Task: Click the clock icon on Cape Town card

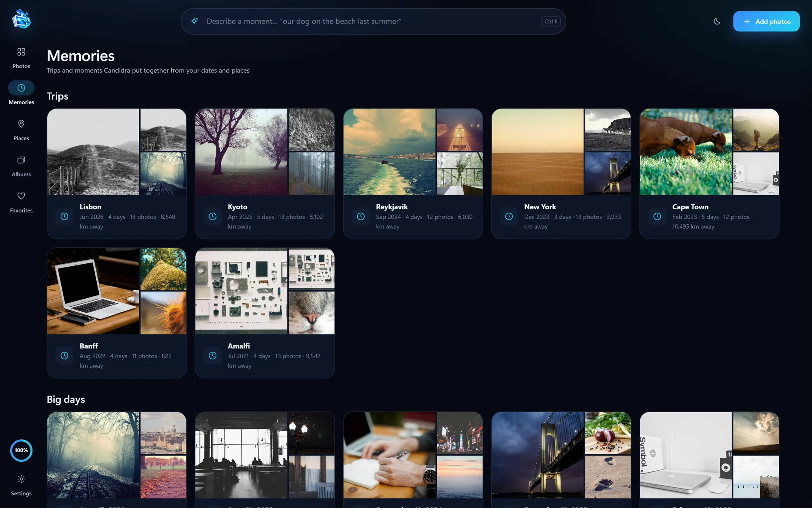Action: (x=657, y=217)
